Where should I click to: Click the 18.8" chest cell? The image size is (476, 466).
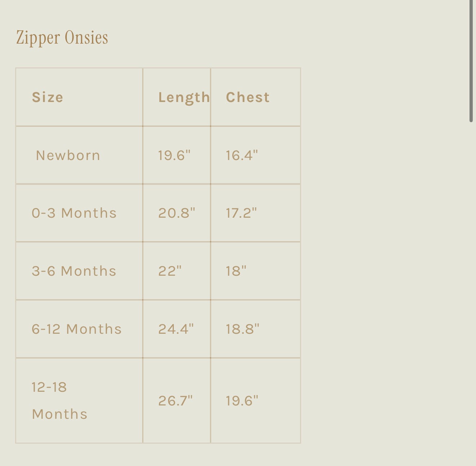coord(242,329)
